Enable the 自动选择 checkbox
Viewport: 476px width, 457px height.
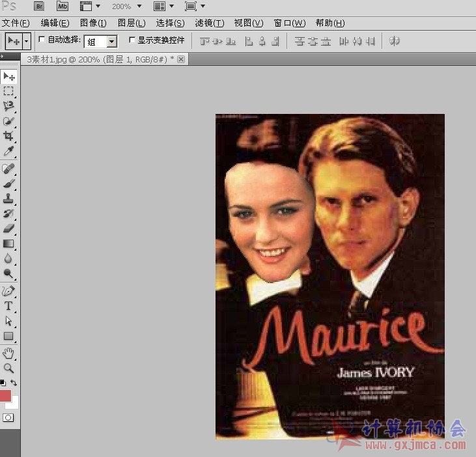coord(42,40)
